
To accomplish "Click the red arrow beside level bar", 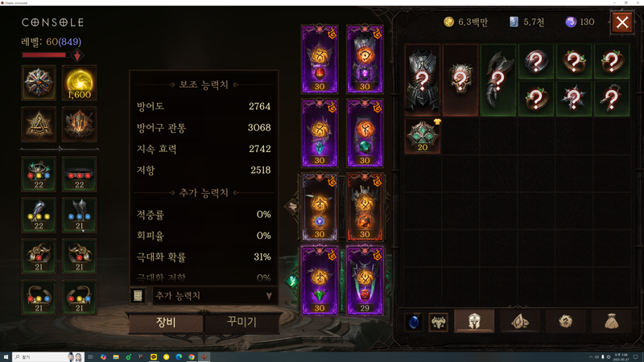I will click(77, 55).
